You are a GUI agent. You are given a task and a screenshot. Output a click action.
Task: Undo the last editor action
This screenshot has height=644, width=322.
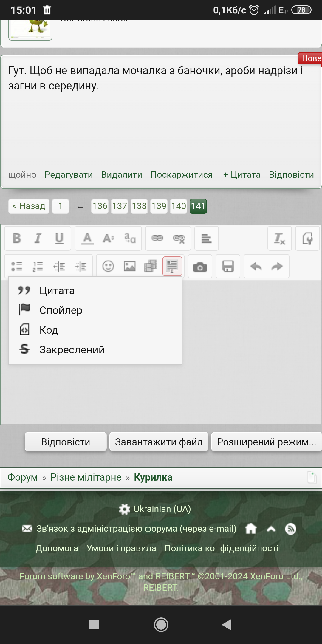click(256, 267)
